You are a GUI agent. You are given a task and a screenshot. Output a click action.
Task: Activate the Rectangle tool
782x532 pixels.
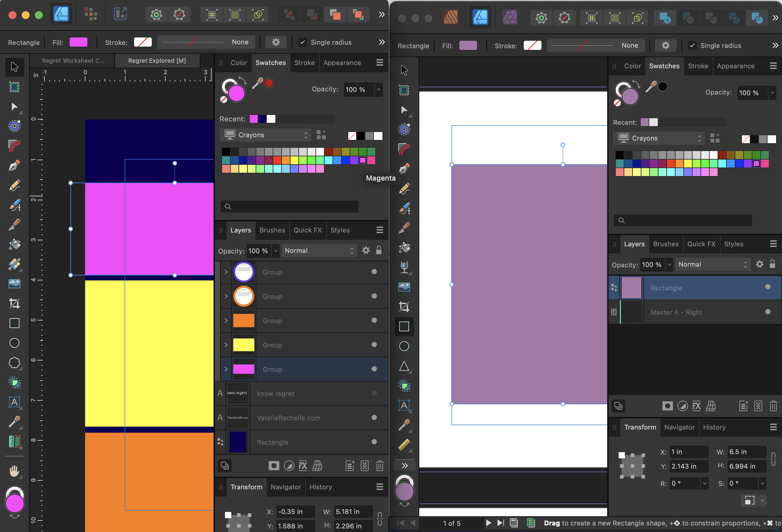point(15,323)
